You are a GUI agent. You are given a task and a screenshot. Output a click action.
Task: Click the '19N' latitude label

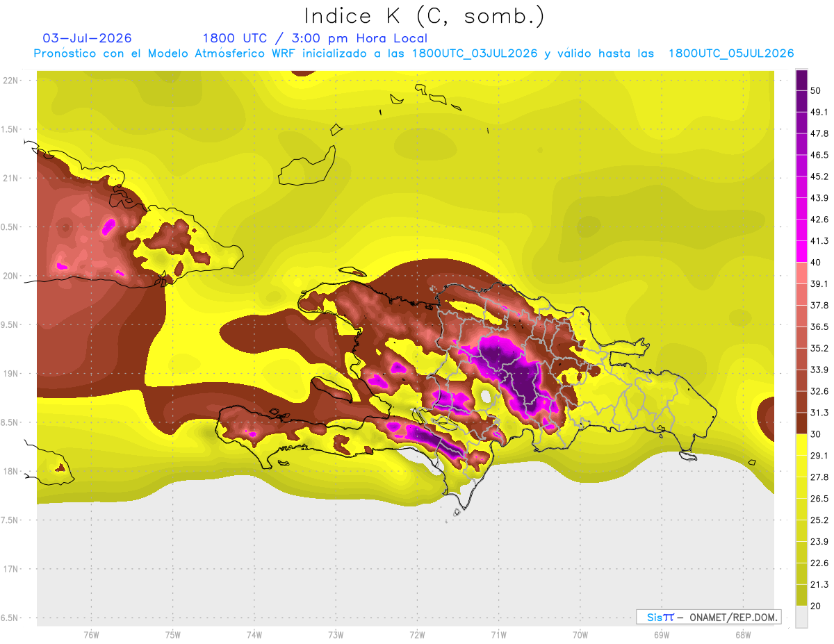pos(10,373)
